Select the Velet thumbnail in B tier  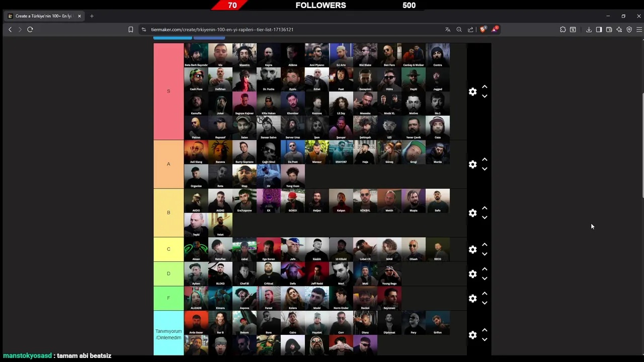[x=220, y=225]
